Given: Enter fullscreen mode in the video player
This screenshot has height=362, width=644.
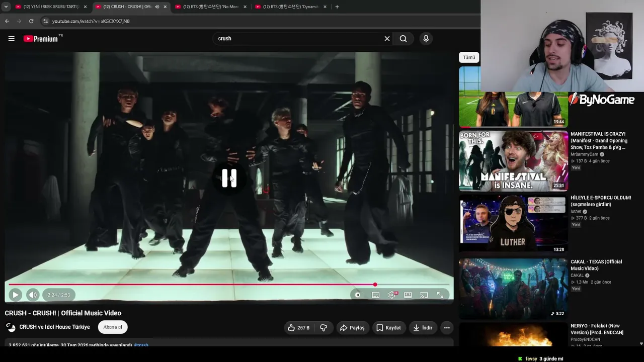Looking at the screenshot, I should [x=440, y=295].
